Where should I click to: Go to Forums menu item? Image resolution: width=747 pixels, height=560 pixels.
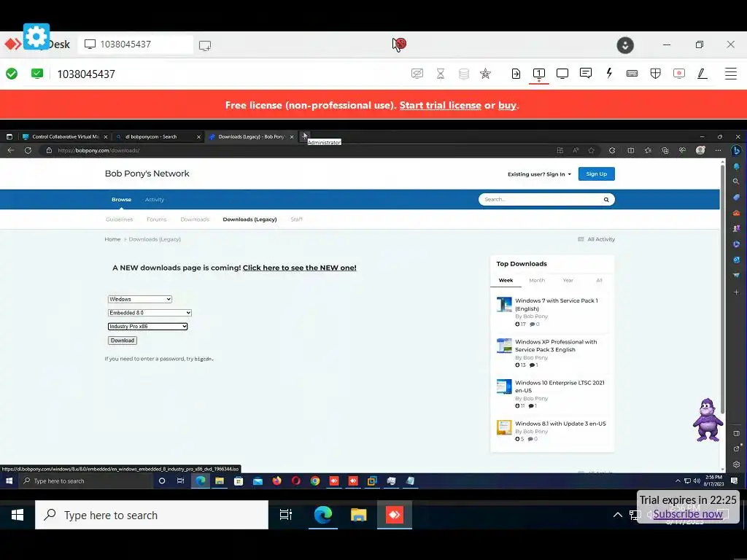pyautogui.click(x=156, y=219)
